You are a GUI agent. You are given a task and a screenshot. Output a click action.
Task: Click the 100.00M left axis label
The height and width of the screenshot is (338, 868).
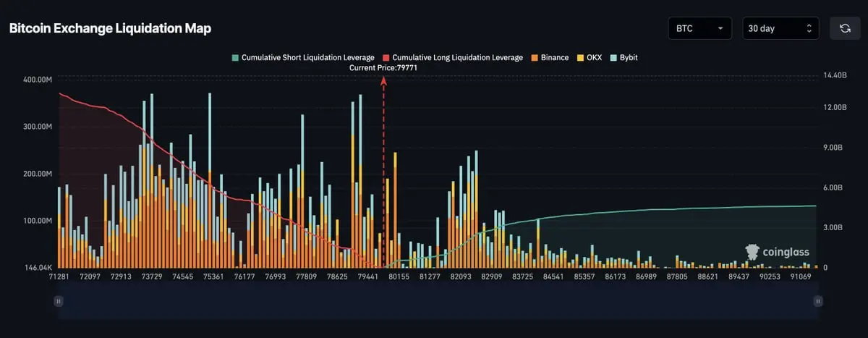coord(38,221)
